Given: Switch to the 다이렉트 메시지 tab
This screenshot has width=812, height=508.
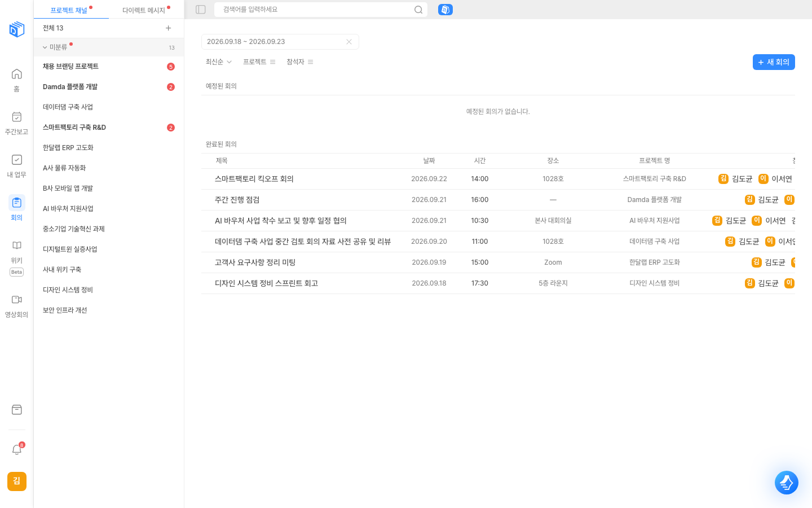Looking at the screenshot, I should [146, 10].
